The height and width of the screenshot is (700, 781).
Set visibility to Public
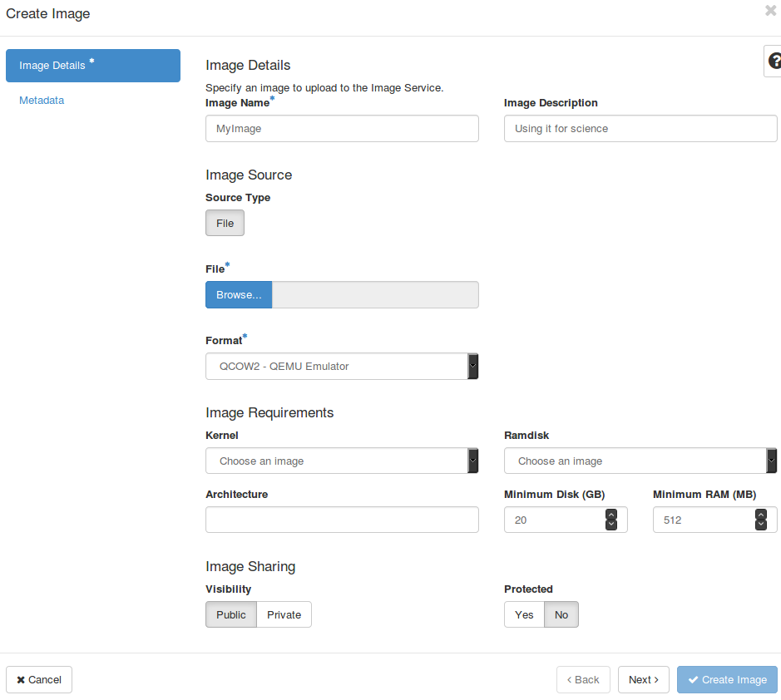pos(230,614)
